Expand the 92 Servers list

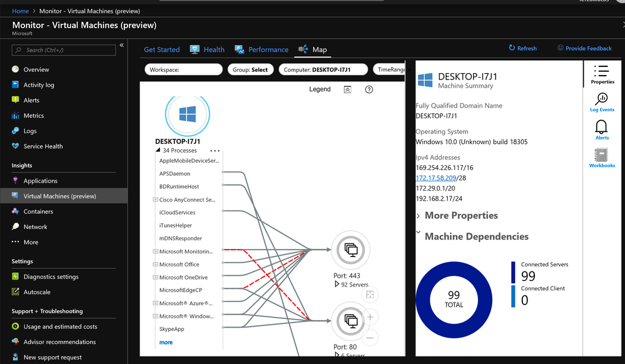pyautogui.click(x=337, y=285)
